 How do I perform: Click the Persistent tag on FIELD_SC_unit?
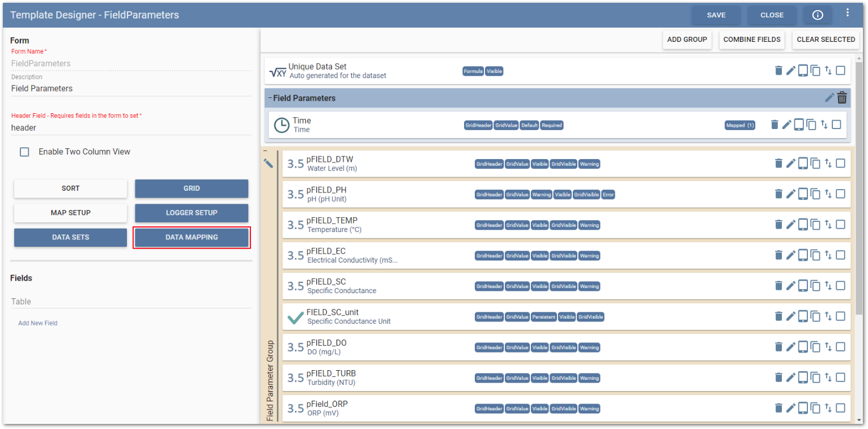(544, 317)
